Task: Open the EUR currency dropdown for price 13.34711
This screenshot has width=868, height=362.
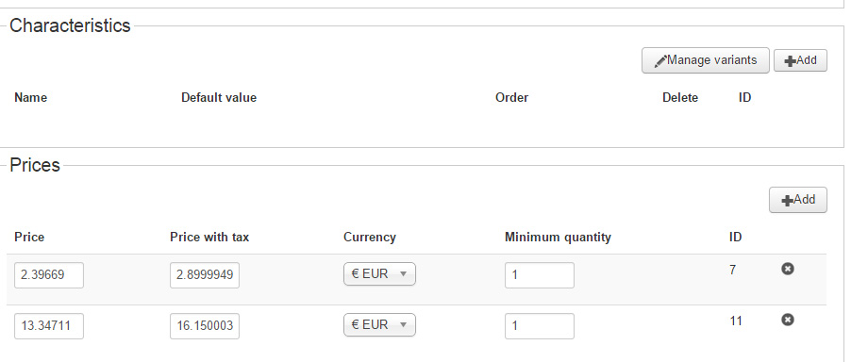Action: pyautogui.click(x=379, y=325)
